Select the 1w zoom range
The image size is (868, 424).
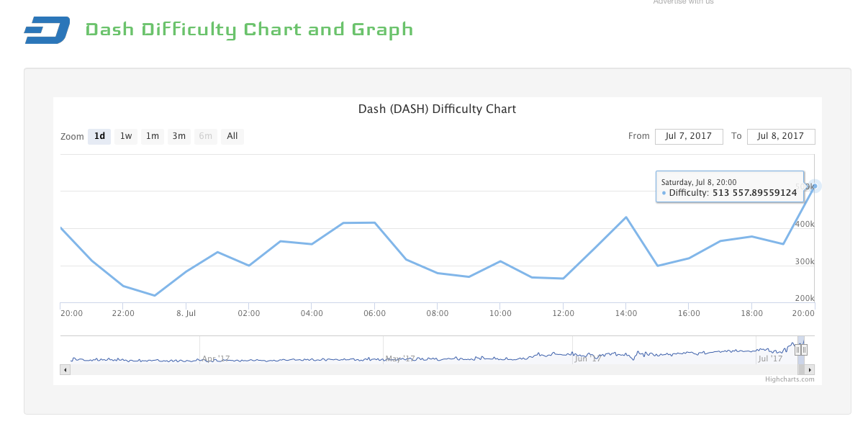[x=126, y=136]
